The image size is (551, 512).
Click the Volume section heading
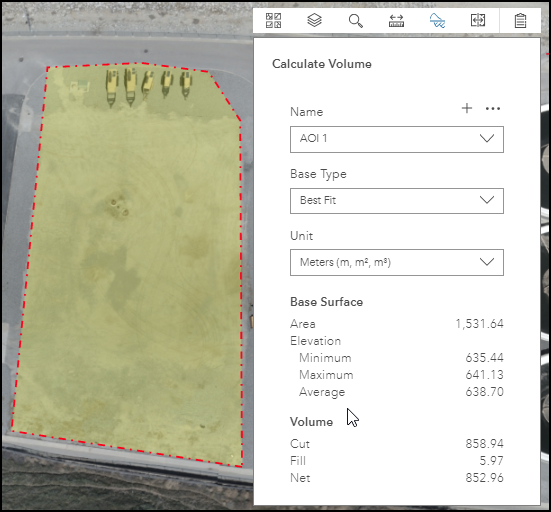[311, 422]
